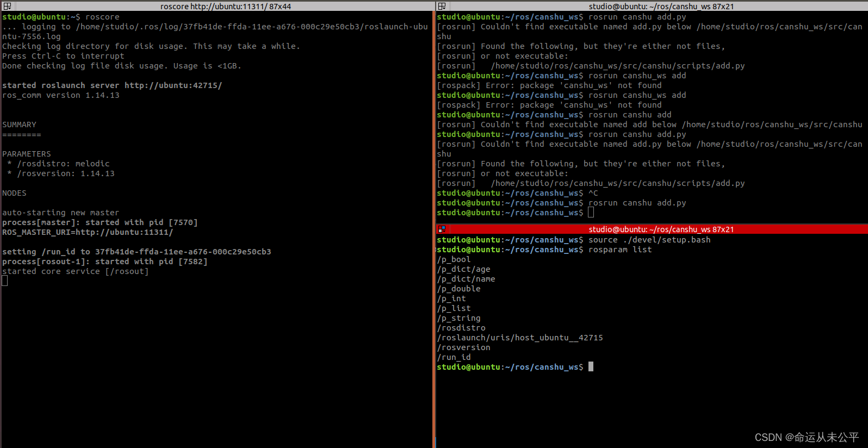Select the top-right canshu_ws pane title bar

661,6
